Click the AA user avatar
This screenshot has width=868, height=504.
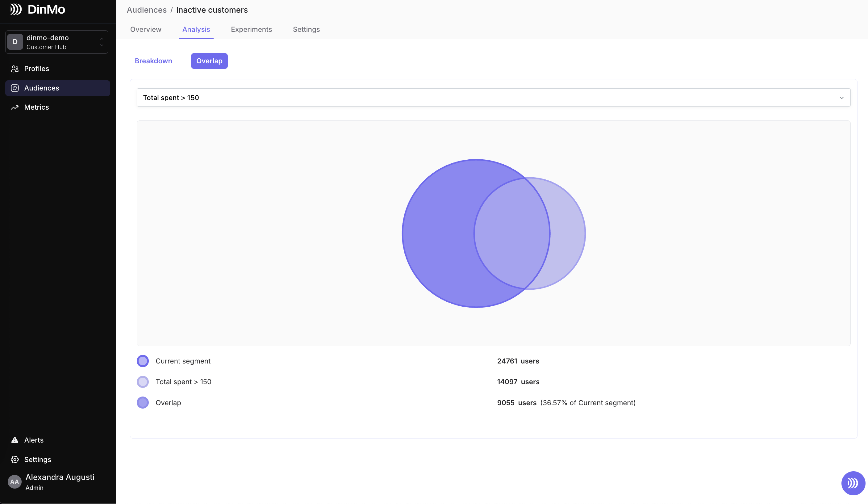pyautogui.click(x=15, y=481)
